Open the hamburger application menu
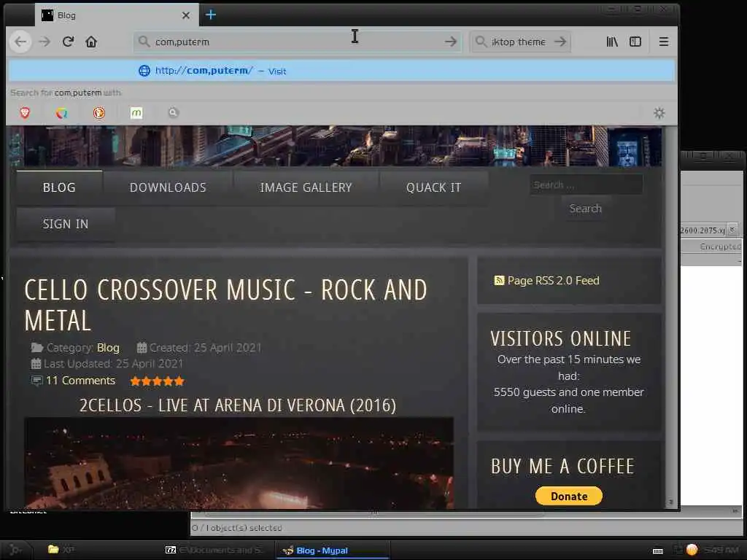Image resolution: width=747 pixels, height=560 pixels. (x=664, y=42)
